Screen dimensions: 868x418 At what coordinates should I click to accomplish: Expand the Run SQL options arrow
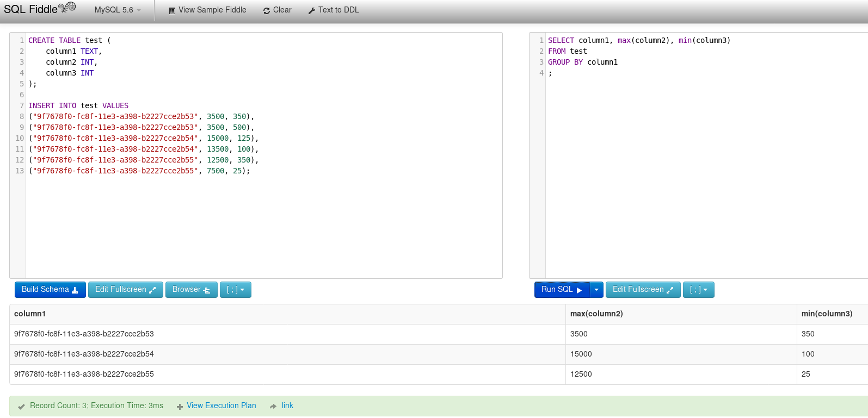click(x=596, y=290)
